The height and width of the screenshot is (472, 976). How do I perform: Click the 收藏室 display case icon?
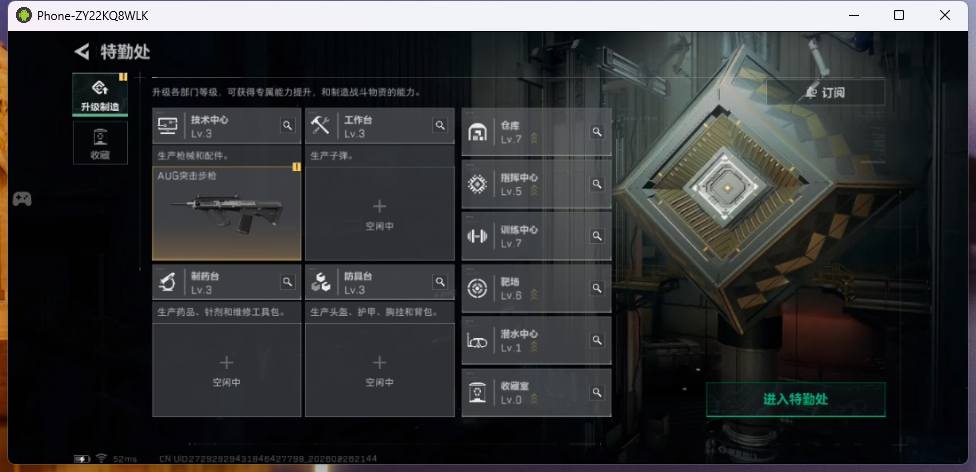[477, 393]
